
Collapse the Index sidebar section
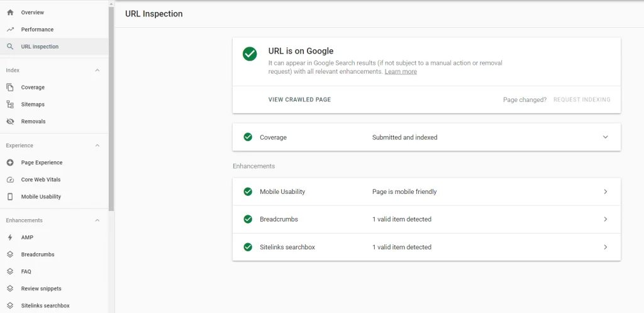coord(97,71)
